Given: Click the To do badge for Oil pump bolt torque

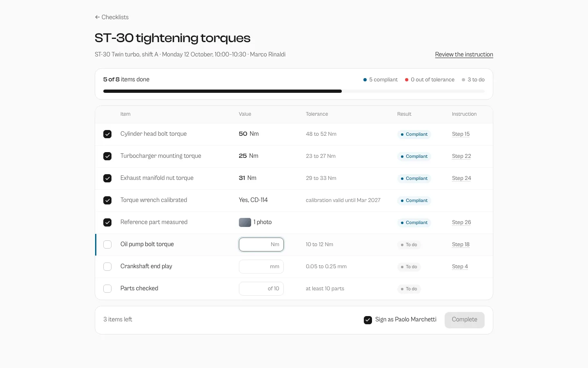Looking at the screenshot, I should pos(409,245).
